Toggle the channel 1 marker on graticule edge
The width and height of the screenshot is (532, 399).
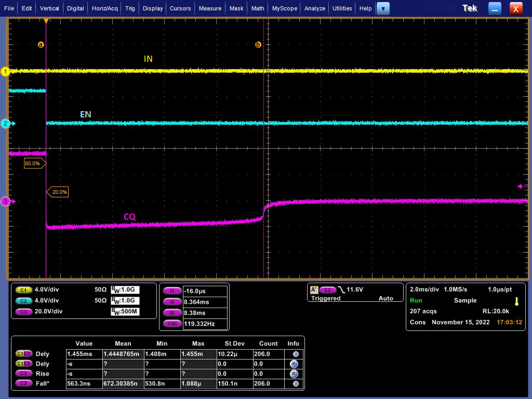[6, 72]
